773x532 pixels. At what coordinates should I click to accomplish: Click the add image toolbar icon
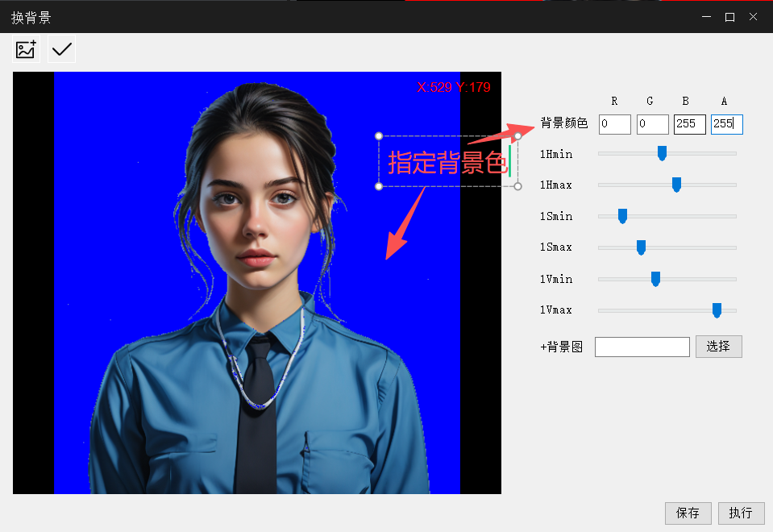point(26,49)
